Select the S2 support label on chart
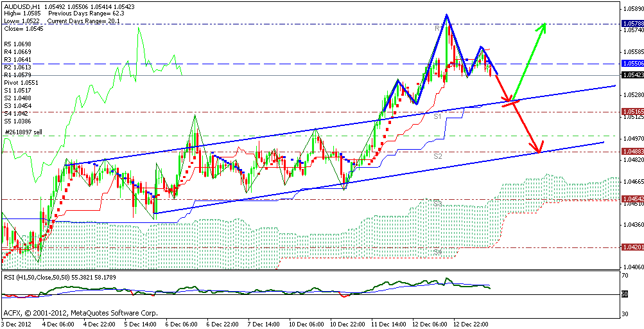Screen dimensions: 644x329 tap(438, 156)
